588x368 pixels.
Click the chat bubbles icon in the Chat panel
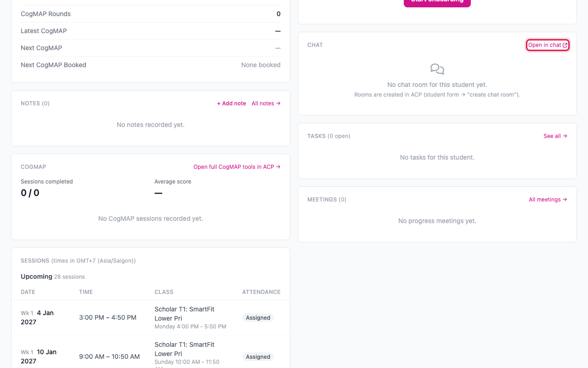coord(437,69)
